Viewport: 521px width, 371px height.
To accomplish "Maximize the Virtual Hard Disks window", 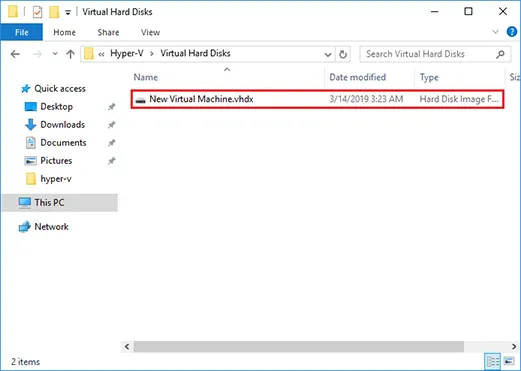I will point(468,12).
